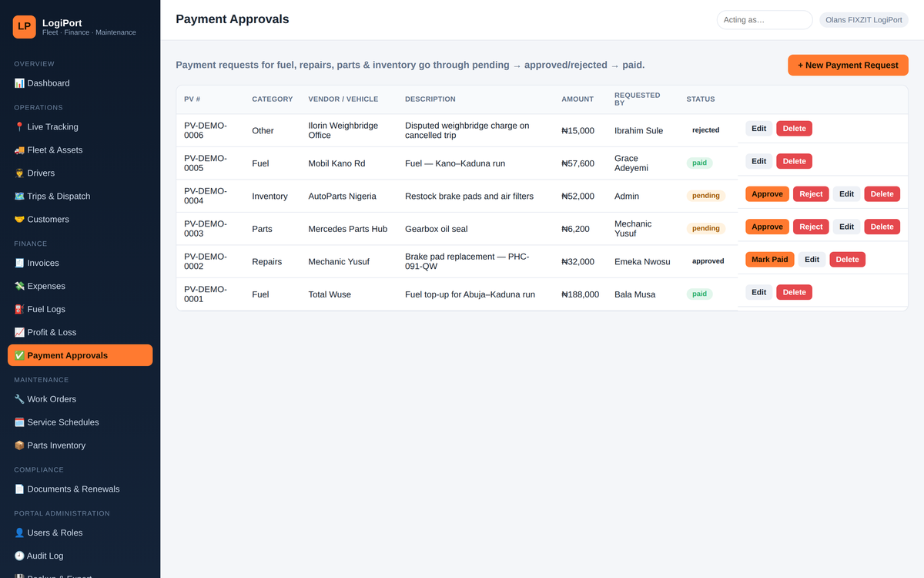Open Work Orders menu item
The height and width of the screenshot is (578, 924).
[x=80, y=399]
